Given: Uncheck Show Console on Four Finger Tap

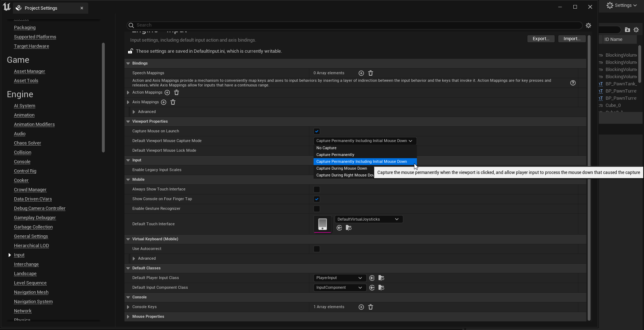Looking at the screenshot, I should tap(317, 199).
